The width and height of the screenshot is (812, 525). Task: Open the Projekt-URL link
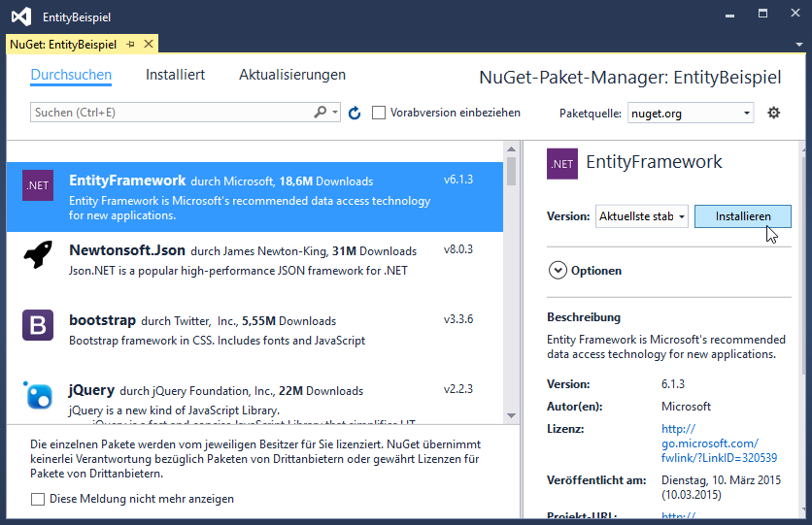tap(678, 515)
